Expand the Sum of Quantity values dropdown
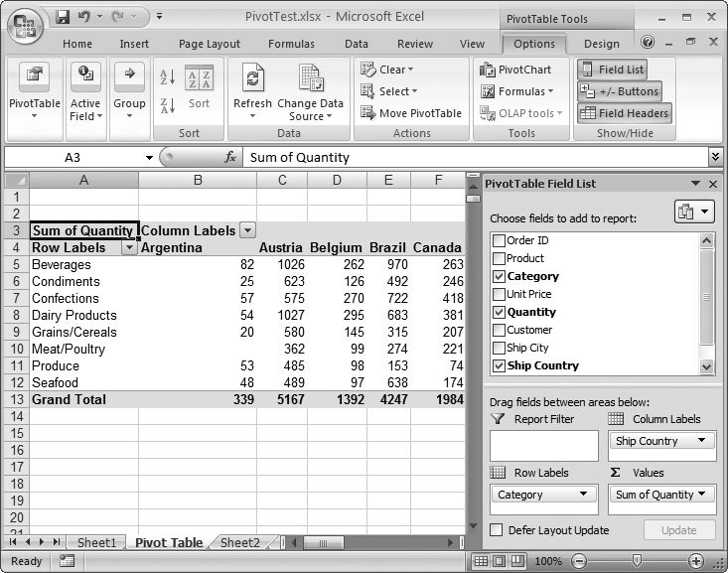Screen dimensions: 728x573 point(702,495)
